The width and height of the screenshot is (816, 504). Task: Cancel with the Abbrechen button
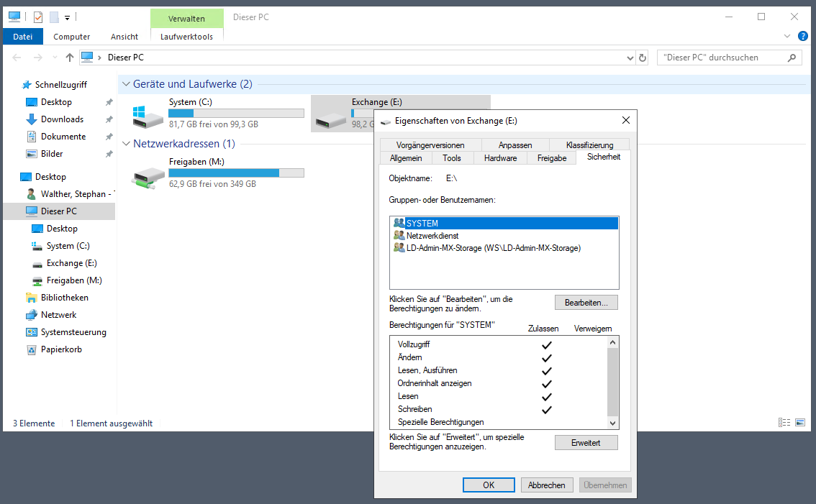tap(546, 485)
